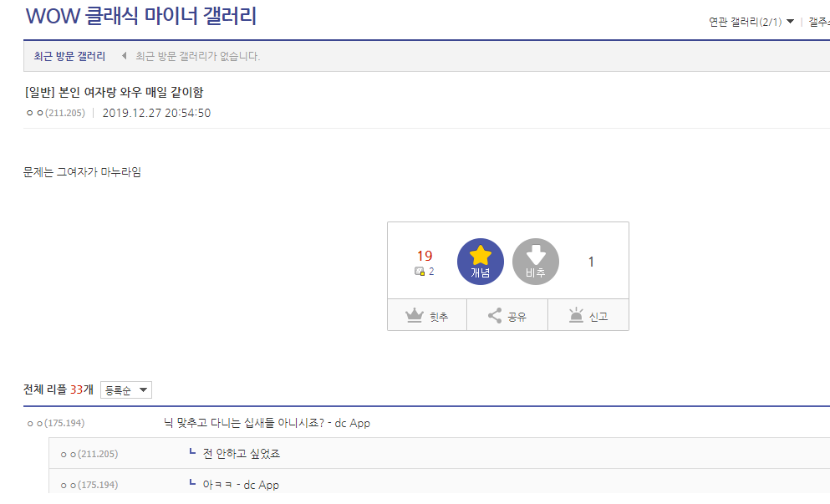Open the WOW 클래식 마이너 갤러리 title link

140,16
